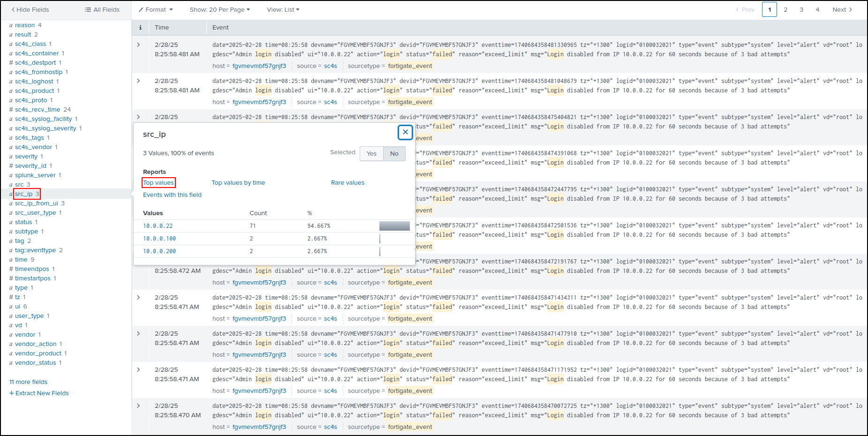Open the 11 more fields link
The image size is (868, 436).
click(x=28, y=382)
